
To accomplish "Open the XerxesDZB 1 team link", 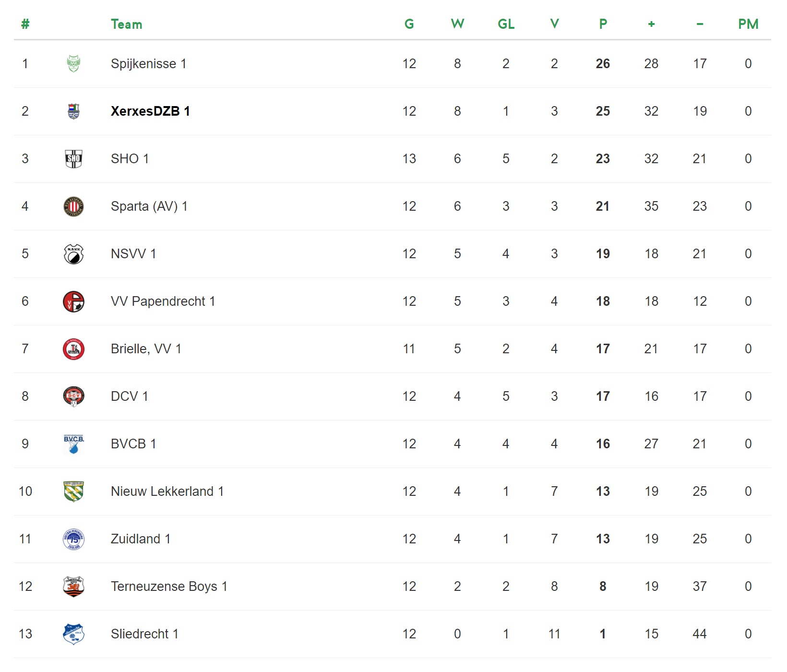I will click(x=150, y=111).
